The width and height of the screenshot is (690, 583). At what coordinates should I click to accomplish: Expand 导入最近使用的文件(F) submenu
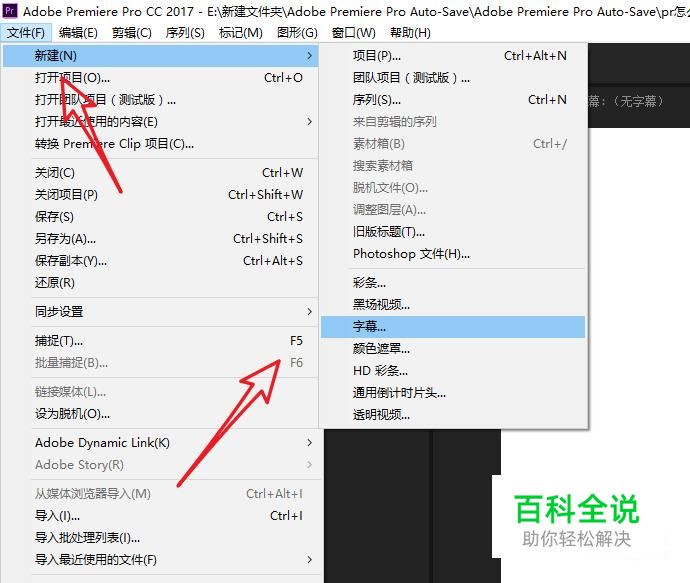pyautogui.click(x=161, y=560)
